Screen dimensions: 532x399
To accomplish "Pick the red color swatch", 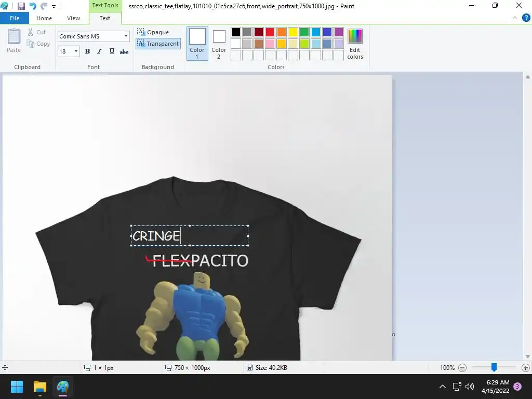I will click(x=270, y=32).
